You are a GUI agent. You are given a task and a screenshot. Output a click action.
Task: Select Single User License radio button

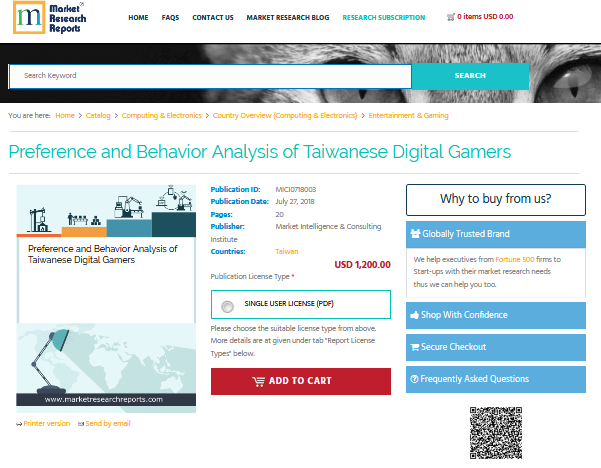tap(227, 306)
